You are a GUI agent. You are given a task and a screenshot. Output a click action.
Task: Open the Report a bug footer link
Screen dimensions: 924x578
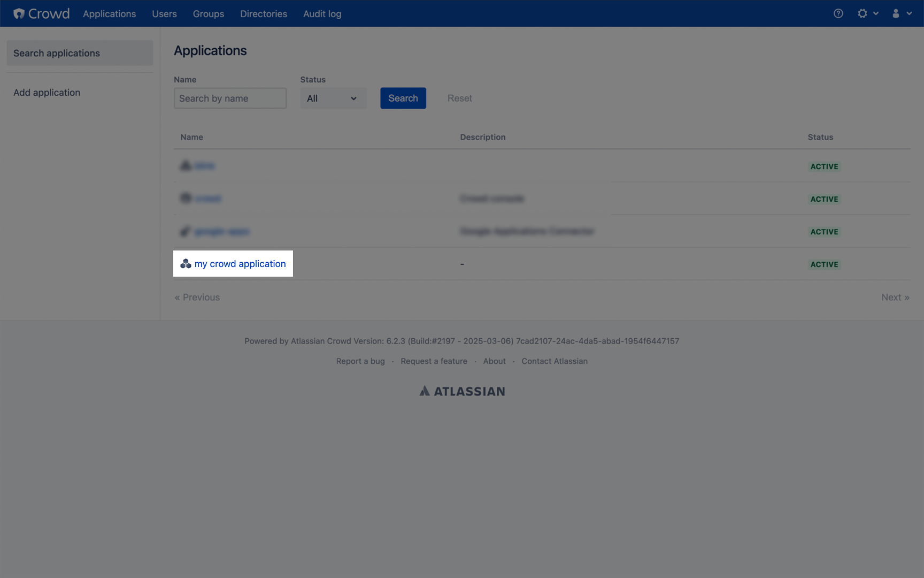pyautogui.click(x=360, y=361)
